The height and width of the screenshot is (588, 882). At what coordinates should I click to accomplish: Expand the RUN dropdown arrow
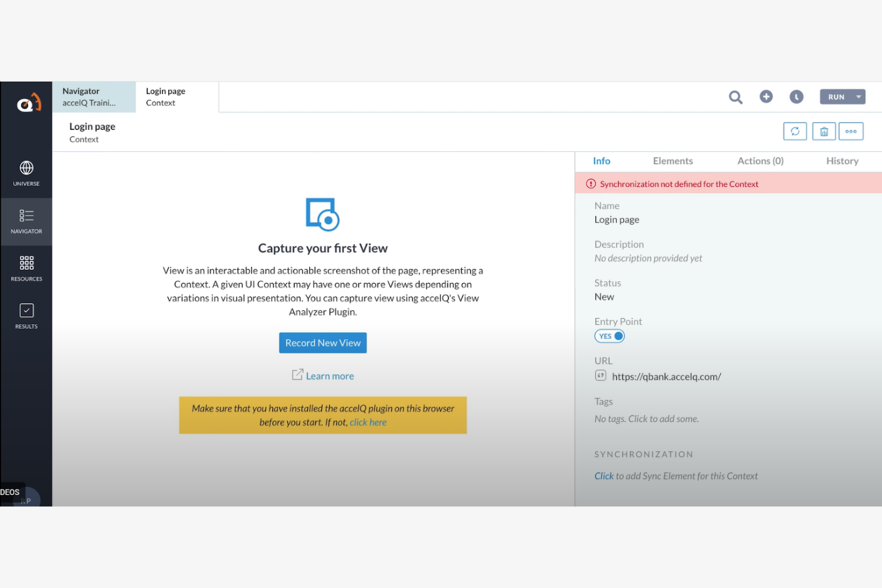point(859,97)
